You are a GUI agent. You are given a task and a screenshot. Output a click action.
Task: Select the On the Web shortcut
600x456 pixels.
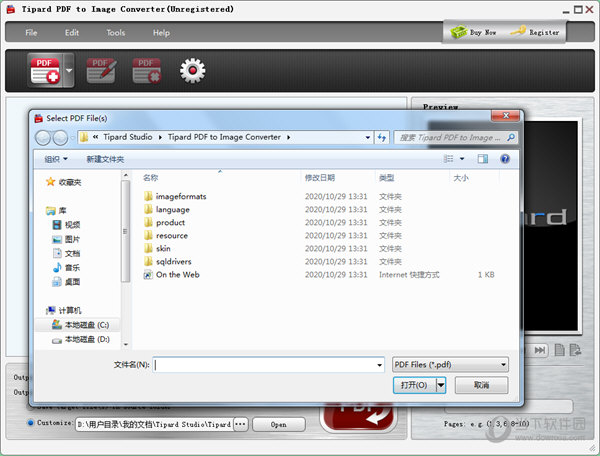point(171,275)
